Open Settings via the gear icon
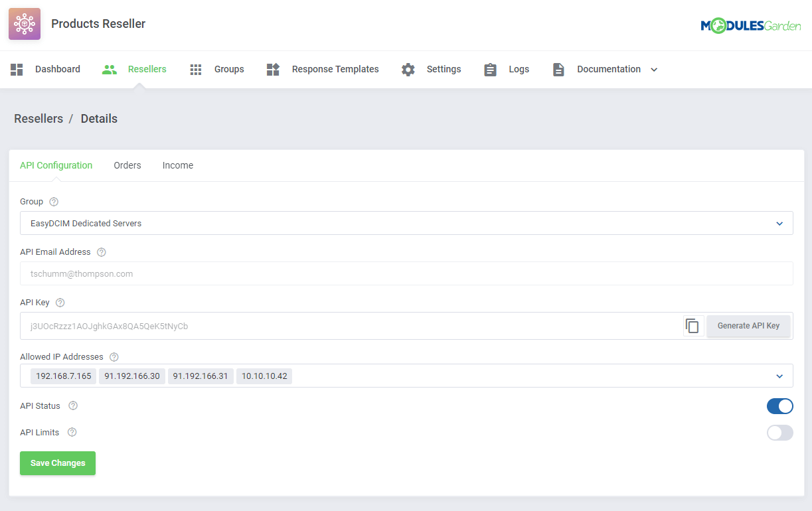 coord(407,69)
